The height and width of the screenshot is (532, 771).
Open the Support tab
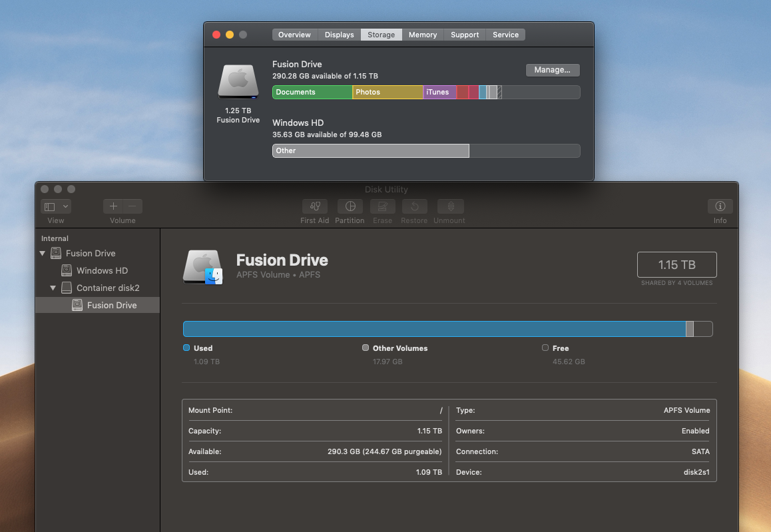(x=465, y=35)
